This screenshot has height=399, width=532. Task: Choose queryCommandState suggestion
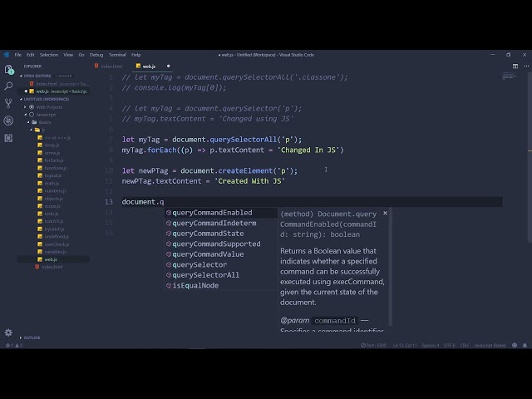click(221, 234)
